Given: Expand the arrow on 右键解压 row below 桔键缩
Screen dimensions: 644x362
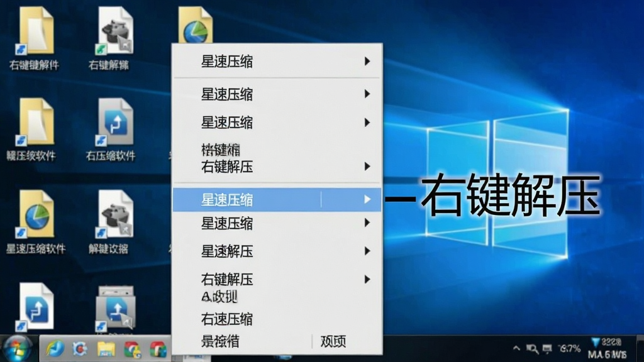Looking at the screenshot, I should click(x=367, y=166).
